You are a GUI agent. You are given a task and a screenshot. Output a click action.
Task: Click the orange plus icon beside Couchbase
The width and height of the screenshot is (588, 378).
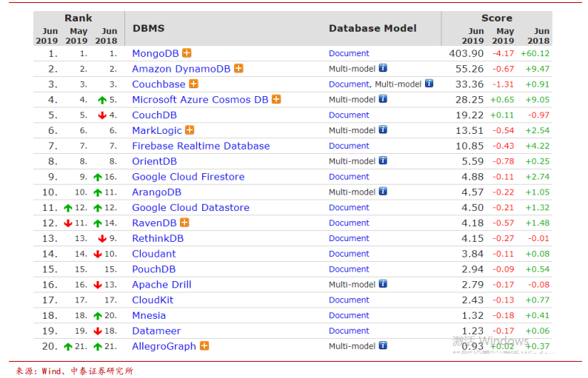pyautogui.click(x=193, y=84)
